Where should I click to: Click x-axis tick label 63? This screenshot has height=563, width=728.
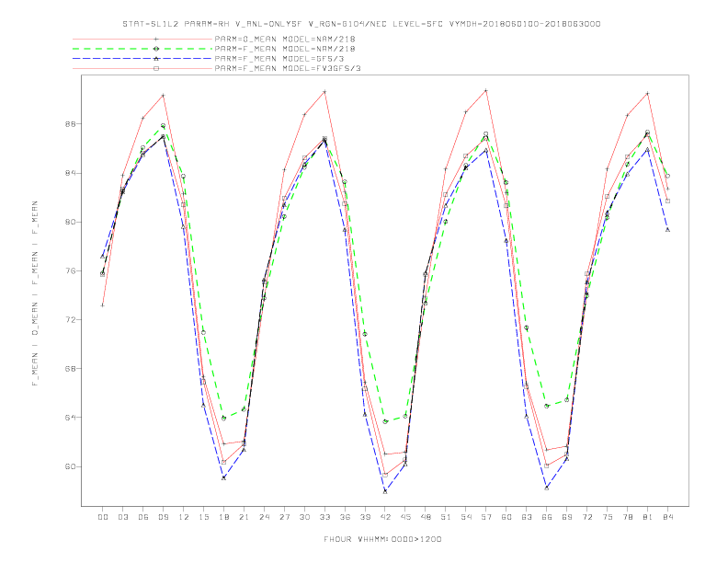527,517
